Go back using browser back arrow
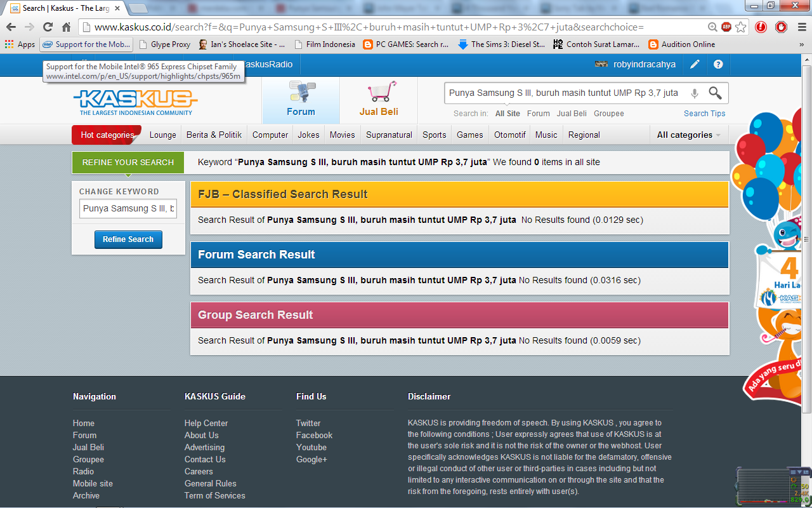Image resolution: width=812 pixels, height=508 pixels. tap(11, 27)
